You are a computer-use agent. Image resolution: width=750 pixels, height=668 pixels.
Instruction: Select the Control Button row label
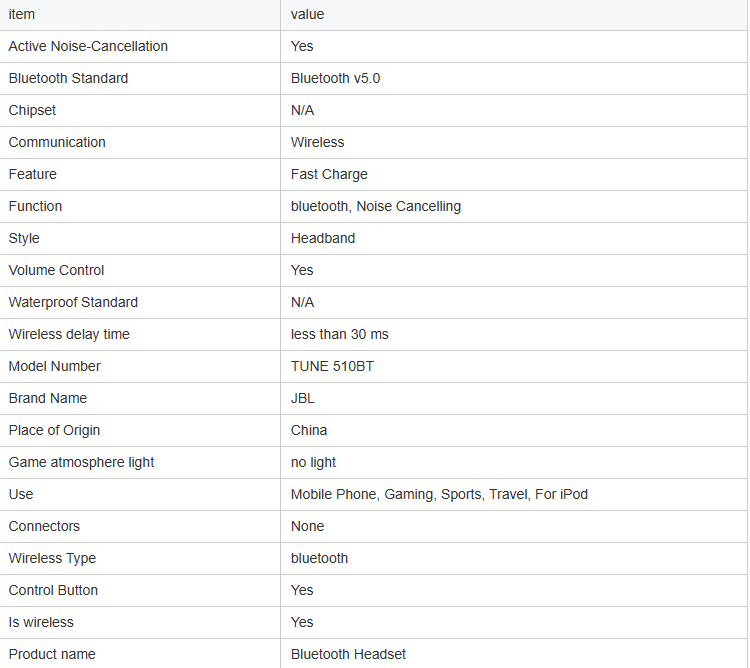pos(53,591)
